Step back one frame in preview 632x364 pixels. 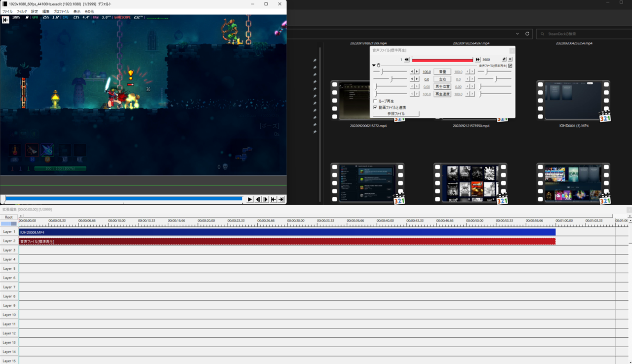pyautogui.click(x=258, y=199)
